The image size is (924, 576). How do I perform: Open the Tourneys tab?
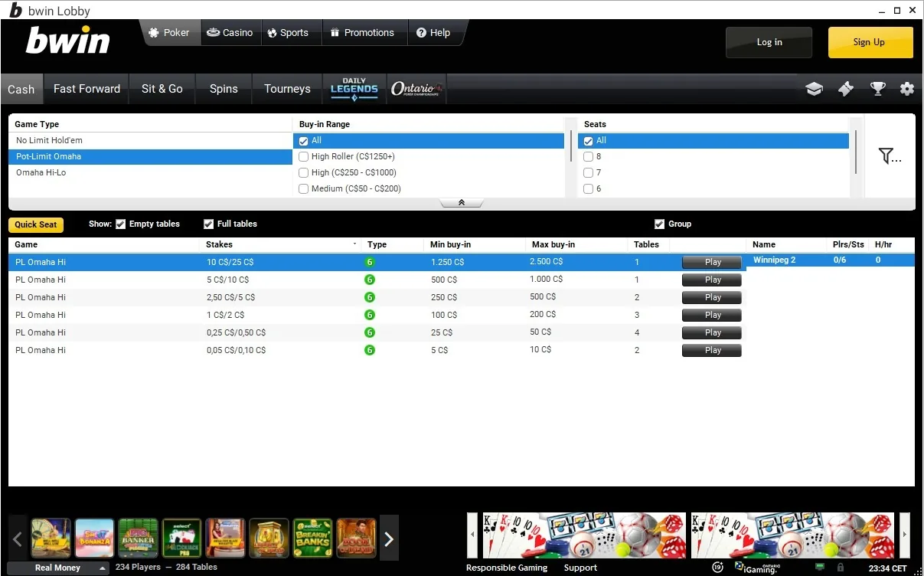coord(286,89)
